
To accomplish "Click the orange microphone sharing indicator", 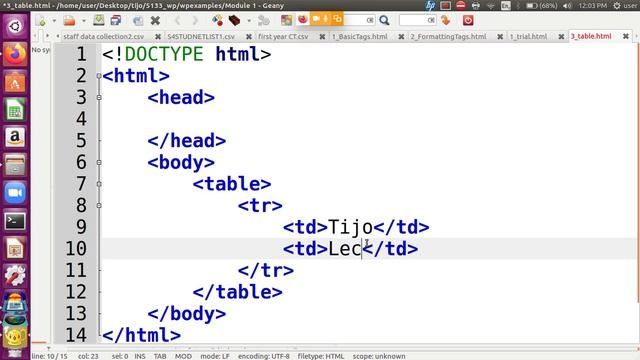I will 326,19.
